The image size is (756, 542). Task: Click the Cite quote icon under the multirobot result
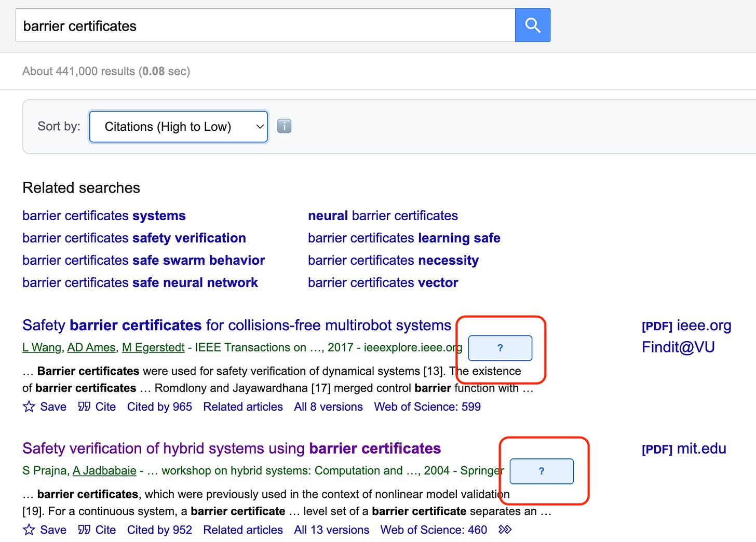point(84,407)
